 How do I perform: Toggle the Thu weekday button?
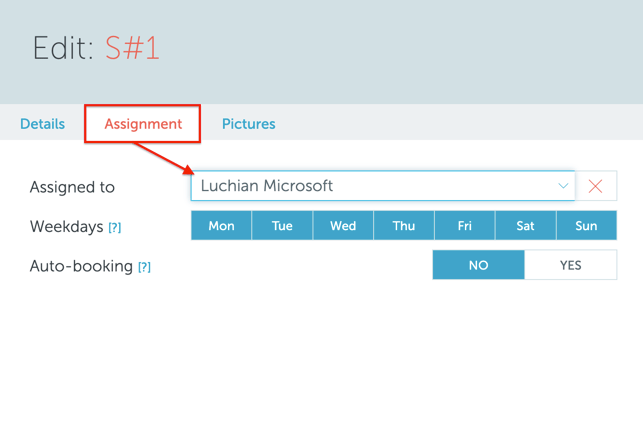click(404, 225)
